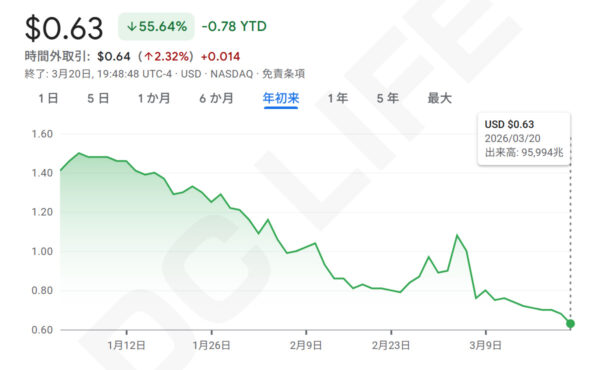Click the 1月26日 axis label
Screen dimensions: 600x370
211,346
